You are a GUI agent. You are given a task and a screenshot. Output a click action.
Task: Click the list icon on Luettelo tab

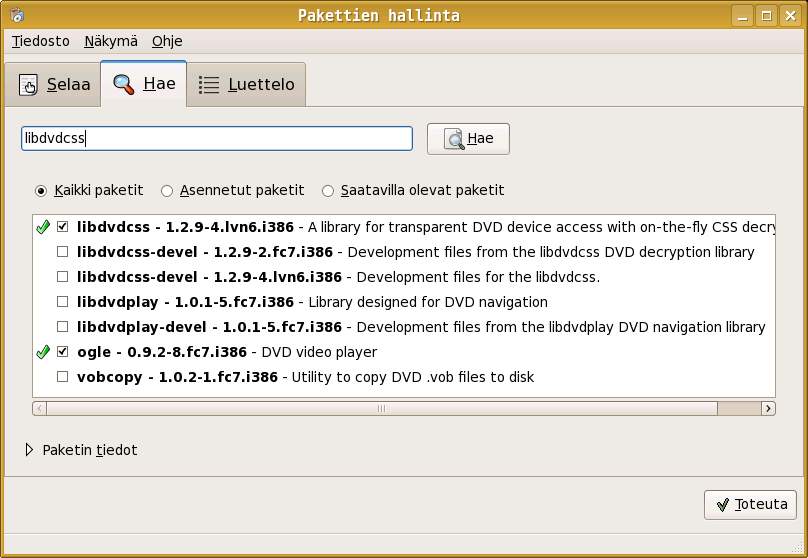[209, 85]
